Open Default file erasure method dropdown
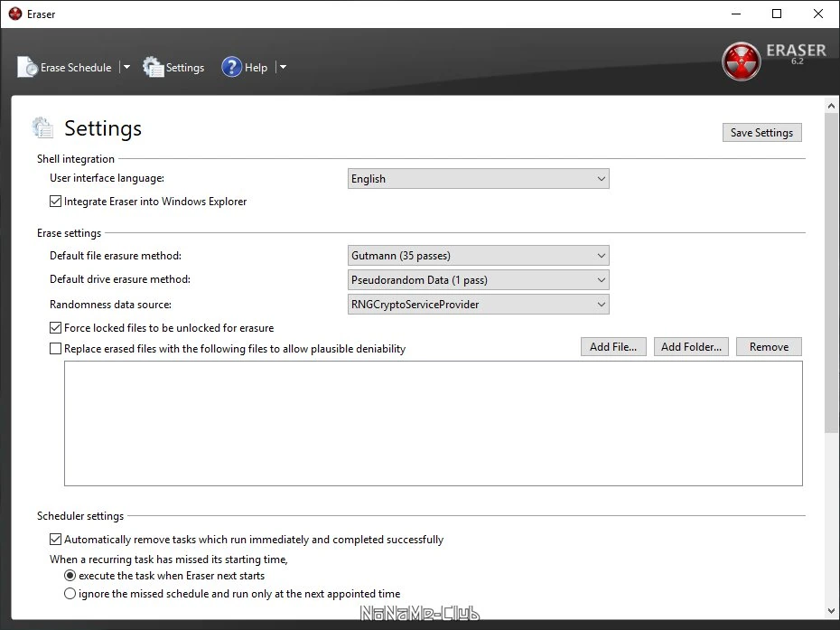Screen dimensions: 840x630 pos(479,256)
